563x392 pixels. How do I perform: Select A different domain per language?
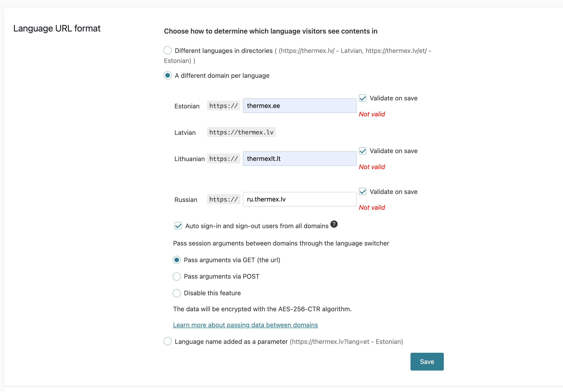point(168,75)
